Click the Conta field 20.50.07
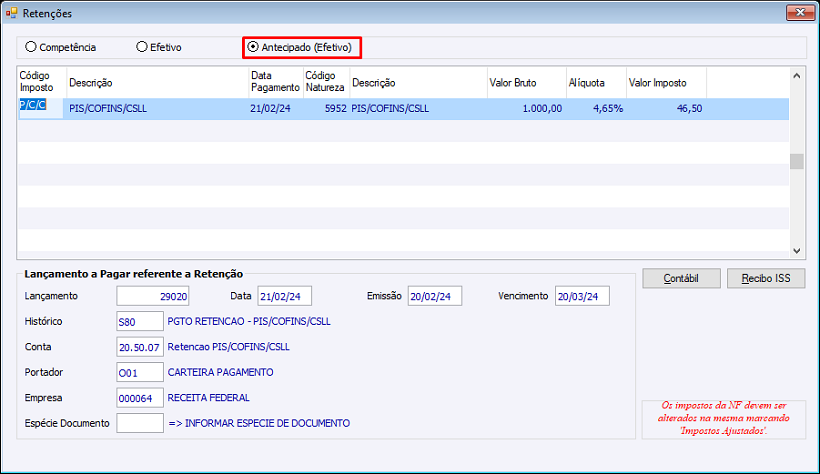The width and height of the screenshot is (820, 474). pos(140,347)
